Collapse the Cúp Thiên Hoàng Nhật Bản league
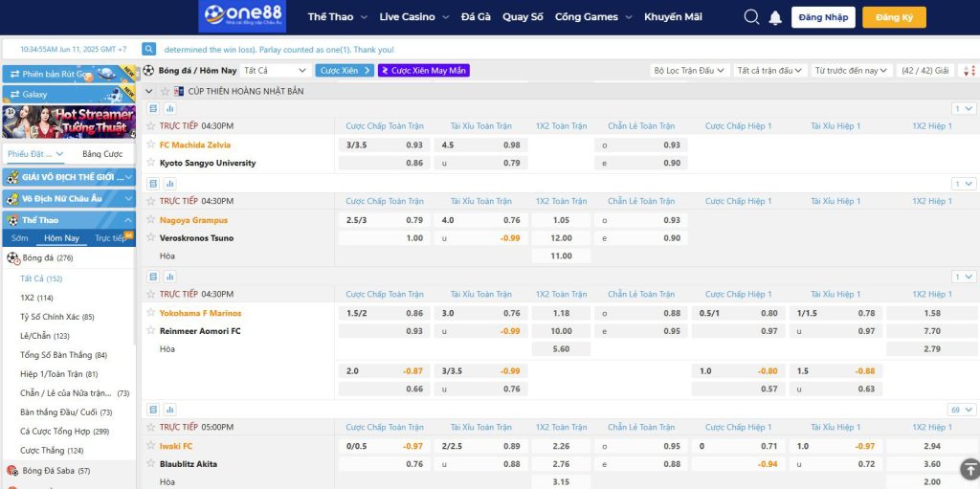The image size is (980, 489). pyautogui.click(x=148, y=91)
